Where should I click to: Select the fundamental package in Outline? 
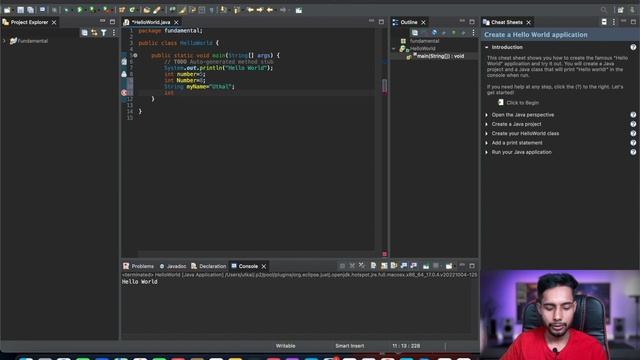(424, 41)
